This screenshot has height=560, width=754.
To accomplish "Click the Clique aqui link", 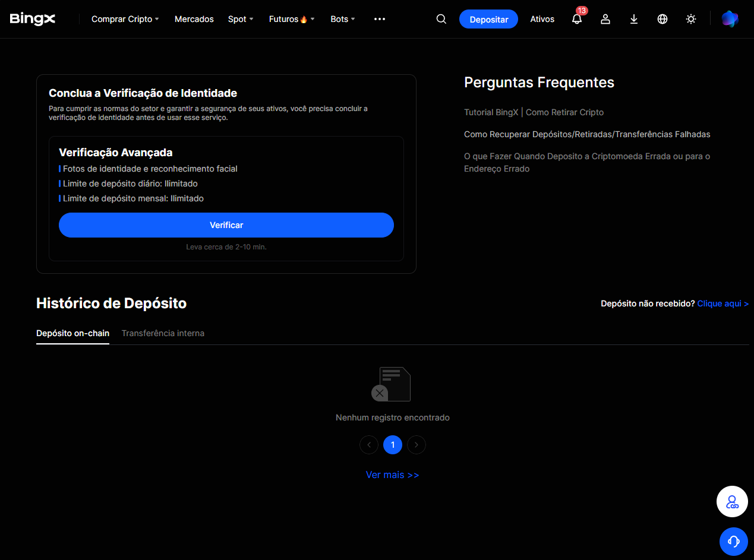I will [723, 303].
